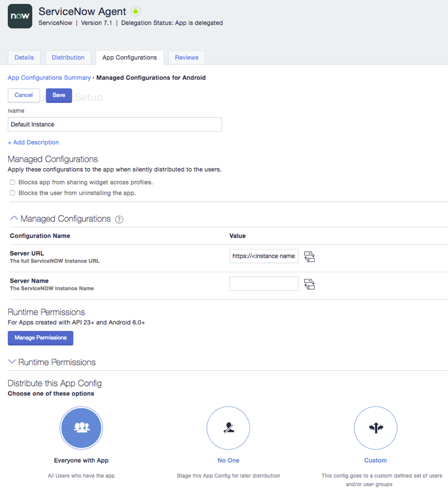Click the Cancel button
Screen dimensions: 448x499
coord(24,95)
